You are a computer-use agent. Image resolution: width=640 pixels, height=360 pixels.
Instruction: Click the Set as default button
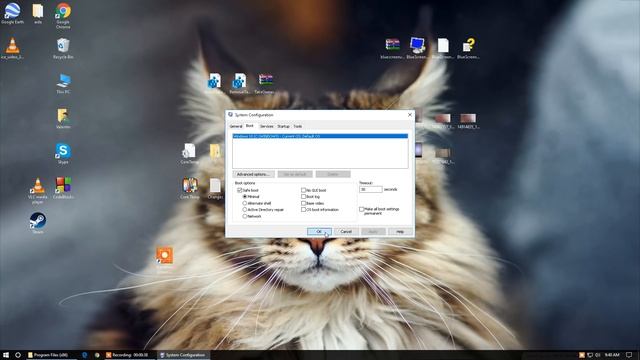(295, 174)
